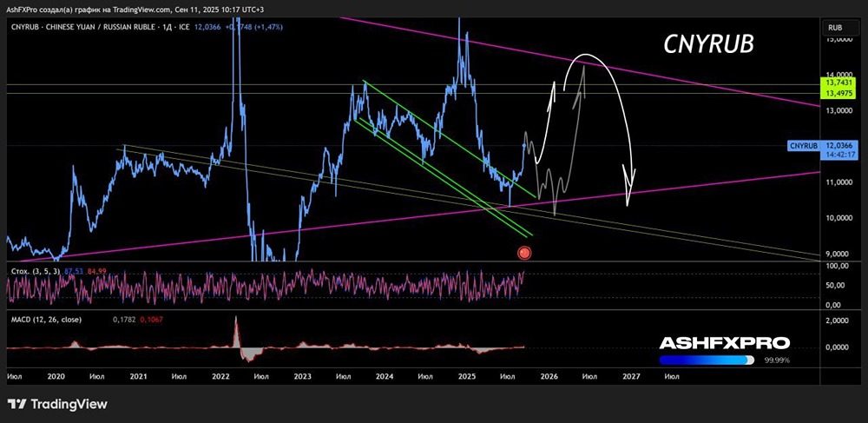Viewport: 868px width, 423px height.
Task: Click the red China flag event marker
Action: tap(524, 253)
